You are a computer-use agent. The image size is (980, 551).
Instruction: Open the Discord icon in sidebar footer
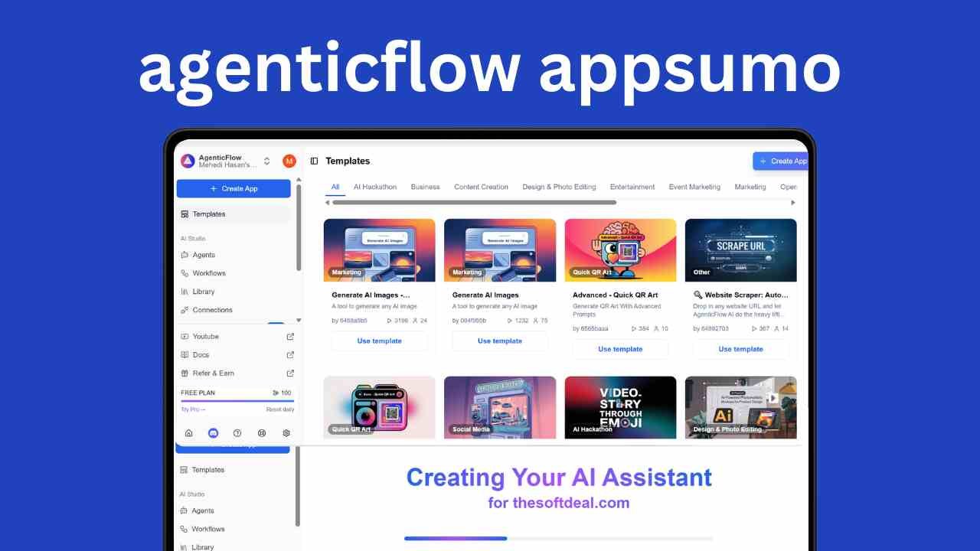click(x=213, y=433)
